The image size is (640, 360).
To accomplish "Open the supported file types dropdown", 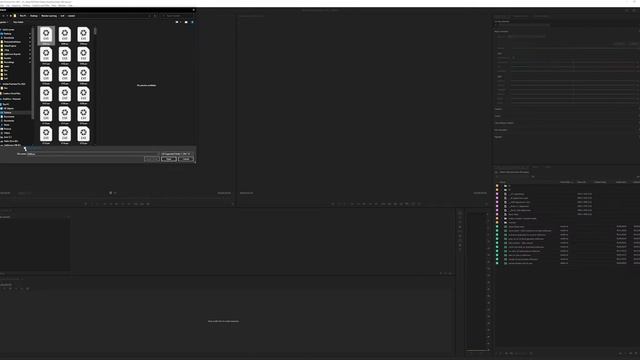I will 176,154.
